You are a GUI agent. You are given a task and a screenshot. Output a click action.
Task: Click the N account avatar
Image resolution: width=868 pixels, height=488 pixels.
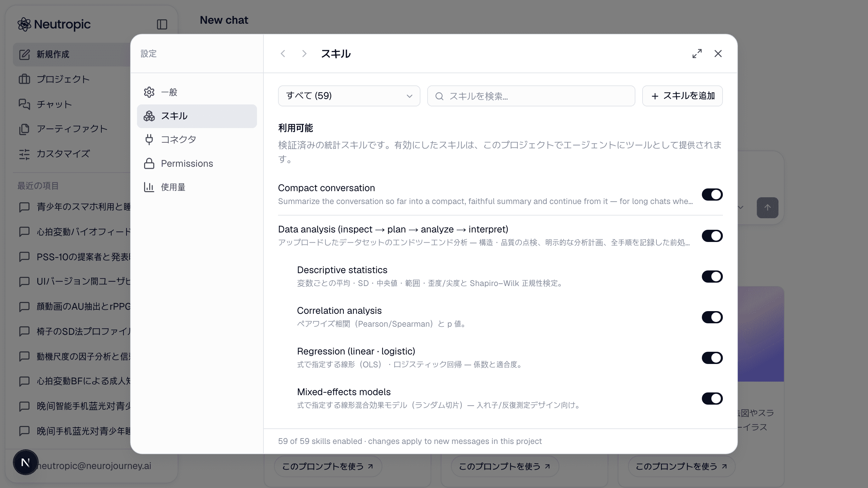pos(25,462)
